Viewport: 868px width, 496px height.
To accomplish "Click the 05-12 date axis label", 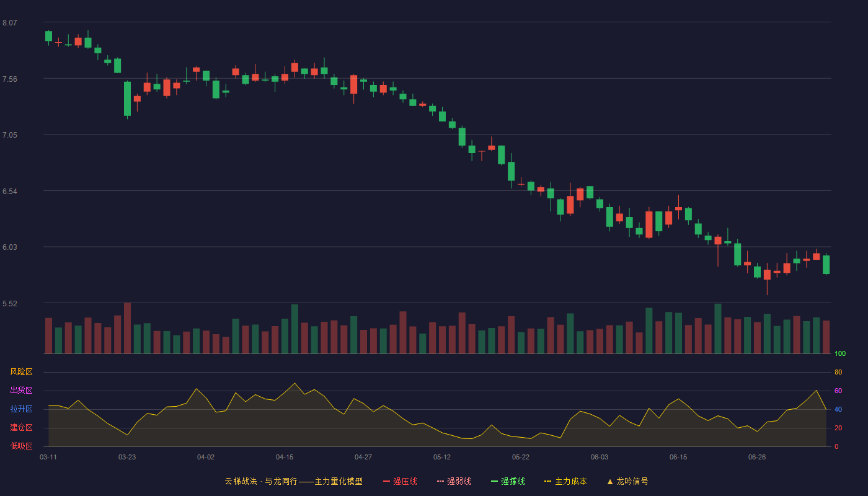I will [x=442, y=457].
